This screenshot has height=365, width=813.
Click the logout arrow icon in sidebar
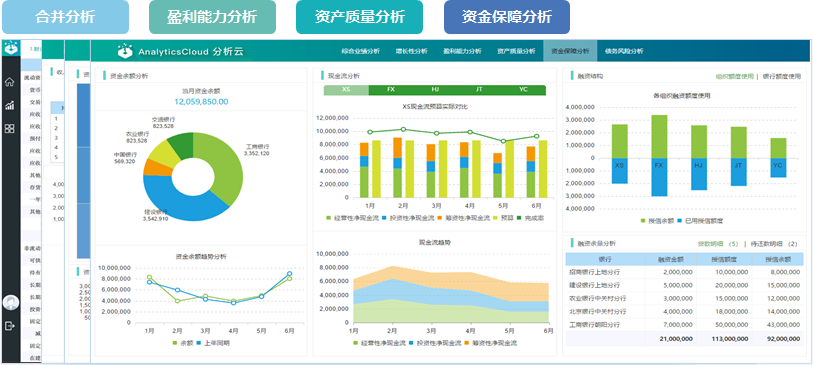tap(9, 326)
